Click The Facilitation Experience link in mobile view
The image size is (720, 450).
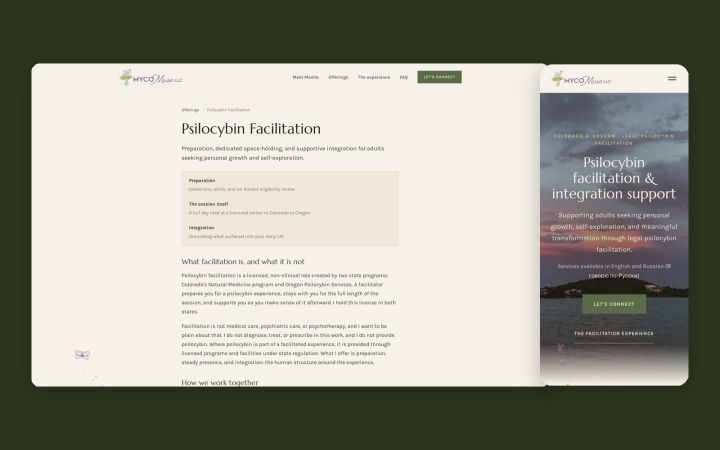click(x=614, y=333)
